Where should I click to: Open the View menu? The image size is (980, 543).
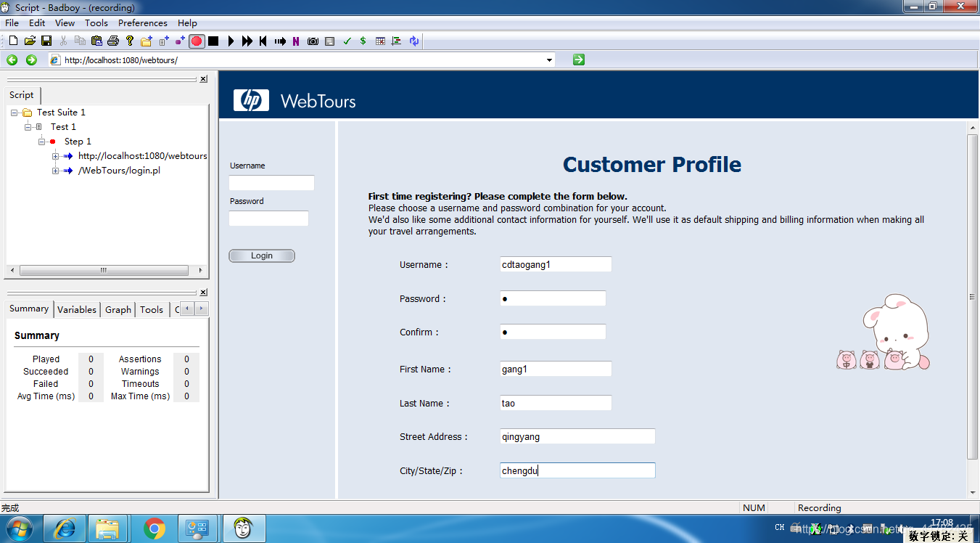pos(65,23)
